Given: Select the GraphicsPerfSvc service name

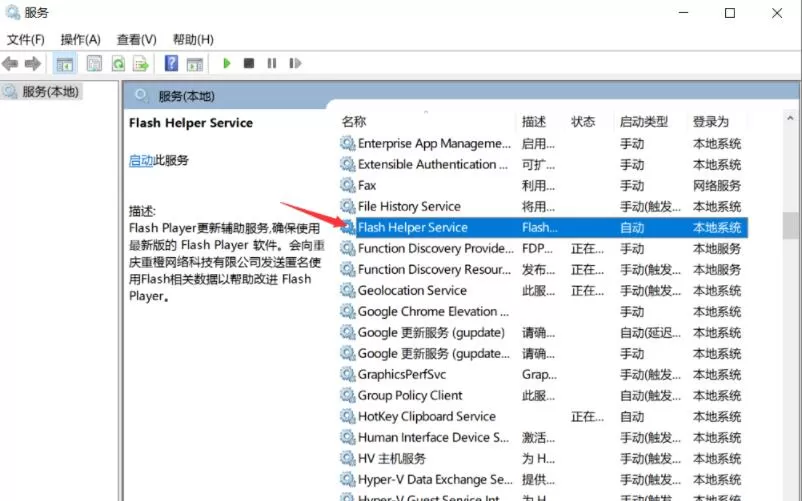Looking at the screenshot, I should 402,374.
